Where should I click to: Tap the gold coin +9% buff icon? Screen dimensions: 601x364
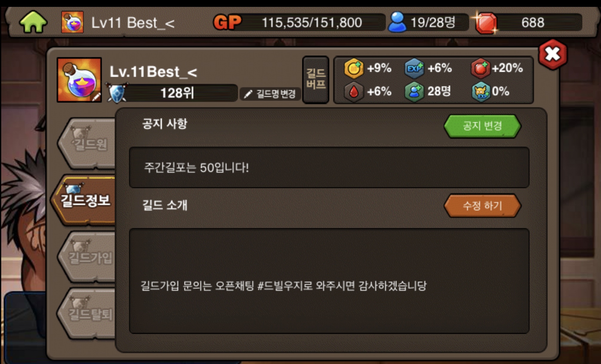point(354,68)
